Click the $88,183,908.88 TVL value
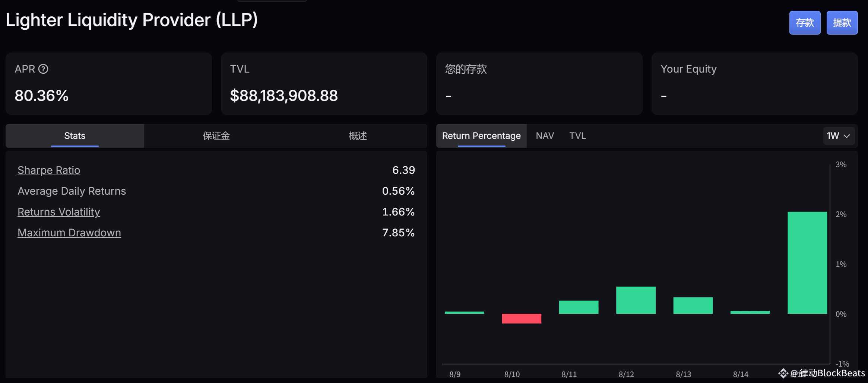868x383 pixels. [x=284, y=96]
